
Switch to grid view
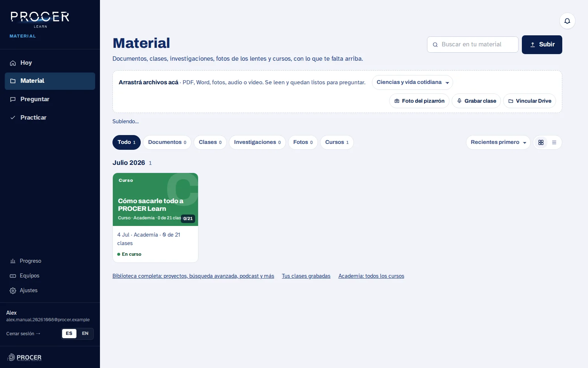541,142
